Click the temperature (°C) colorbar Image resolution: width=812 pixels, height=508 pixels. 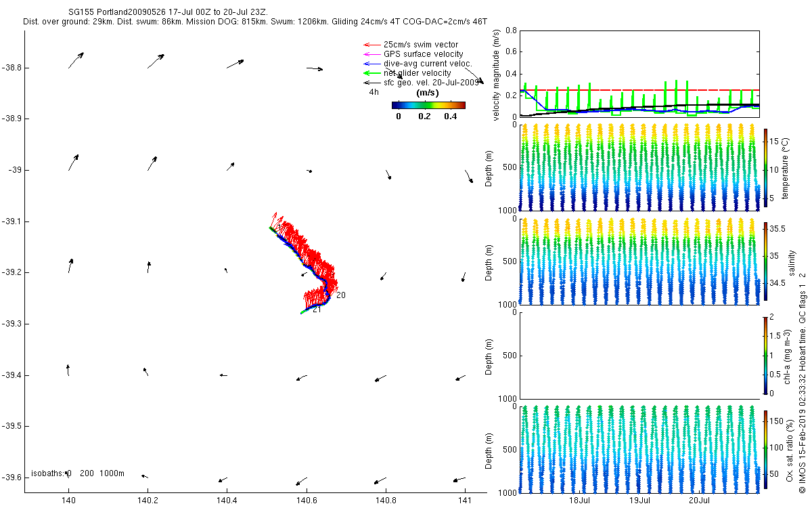(765, 167)
